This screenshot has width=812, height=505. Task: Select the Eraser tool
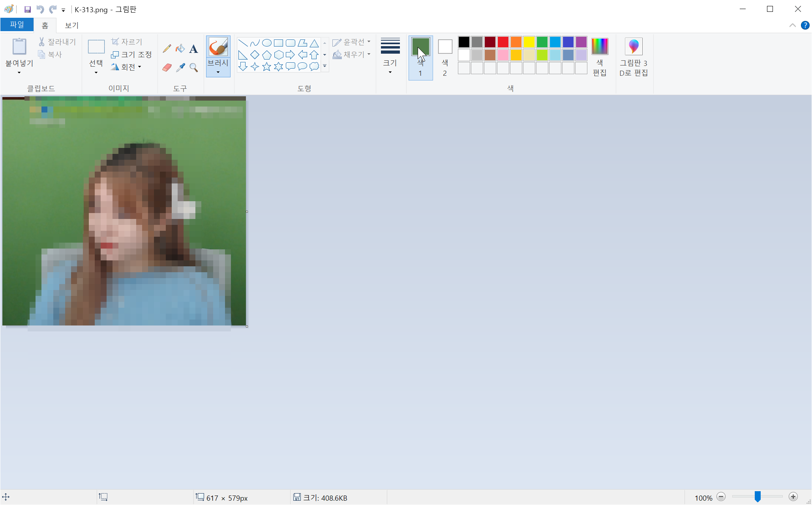167,67
